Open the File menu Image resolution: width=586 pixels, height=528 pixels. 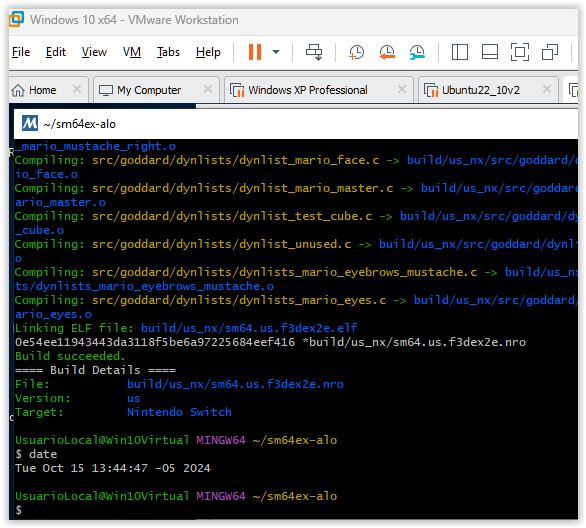point(21,52)
